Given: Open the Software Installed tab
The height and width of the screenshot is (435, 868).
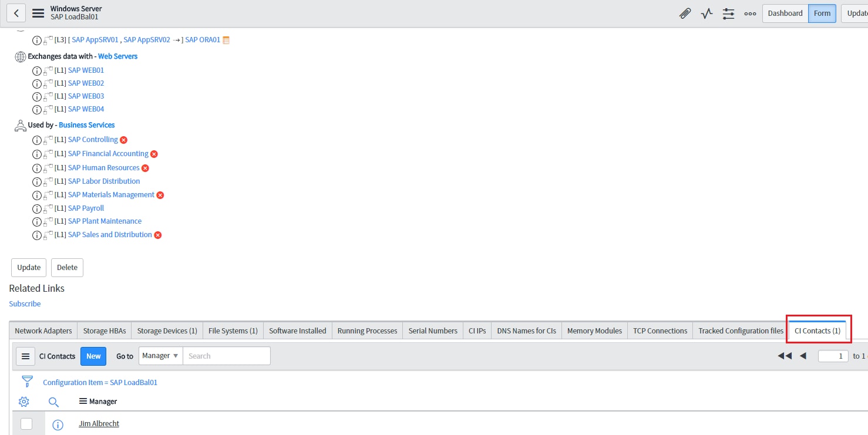Looking at the screenshot, I should 298,331.
